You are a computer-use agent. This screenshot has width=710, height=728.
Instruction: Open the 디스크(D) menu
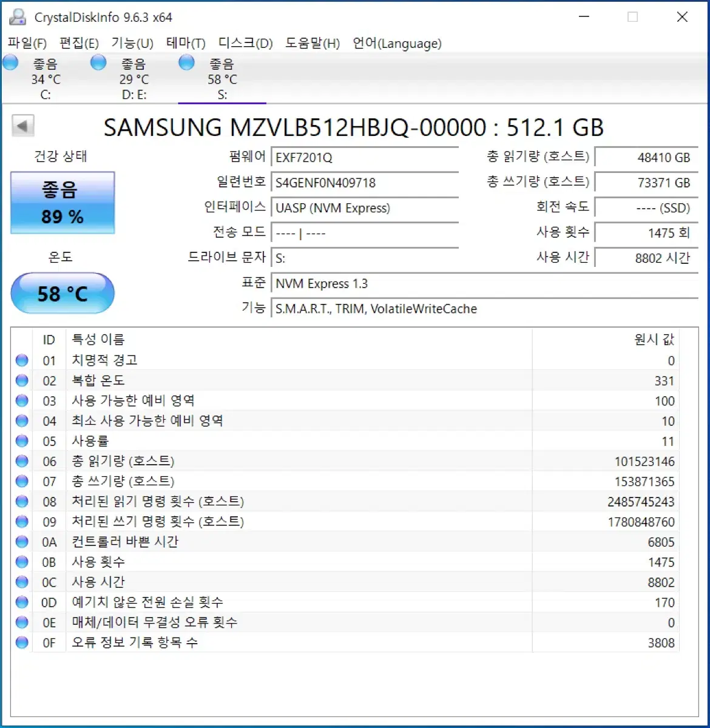(245, 43)
